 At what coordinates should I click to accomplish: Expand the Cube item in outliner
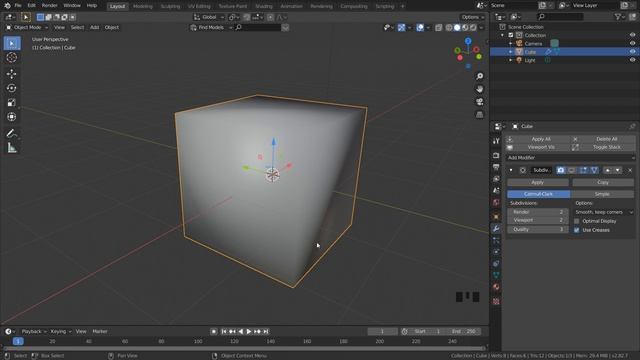click(x=510, y=52)
